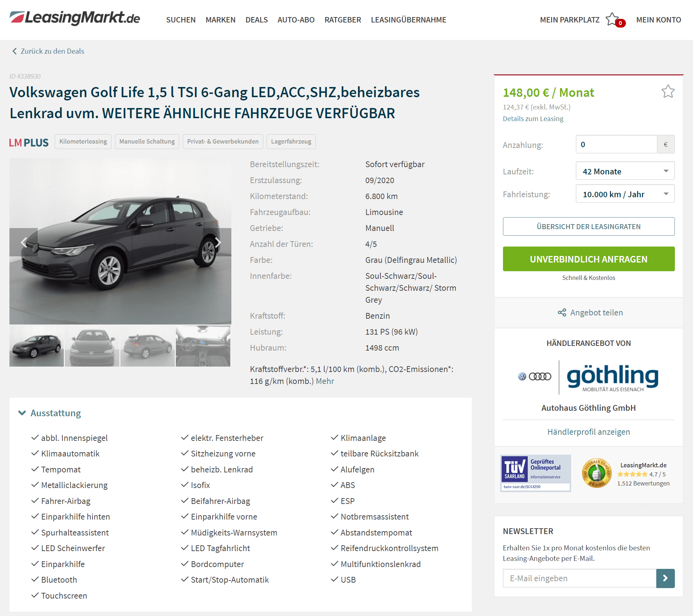Focus the Anzahlung input field

[x=616, y=144]
